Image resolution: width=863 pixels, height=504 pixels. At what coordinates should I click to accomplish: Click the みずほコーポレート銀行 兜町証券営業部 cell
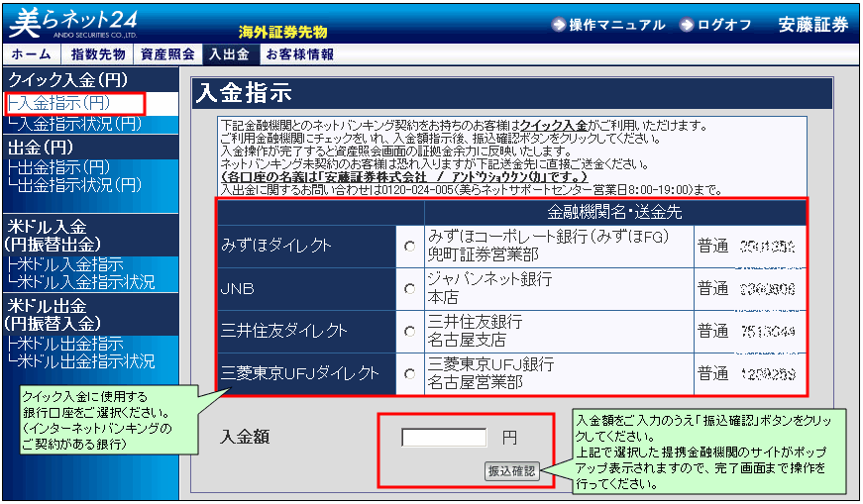[x=559, y=246]
